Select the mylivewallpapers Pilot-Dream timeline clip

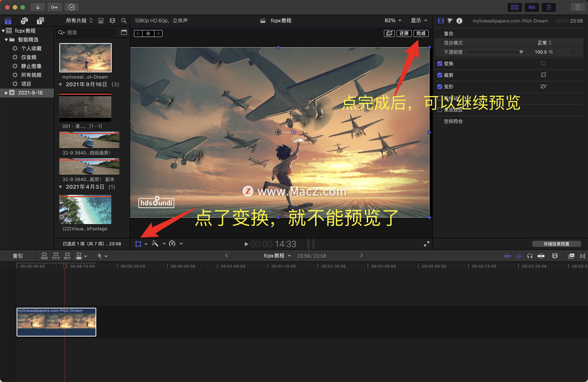tap(56, 322)
